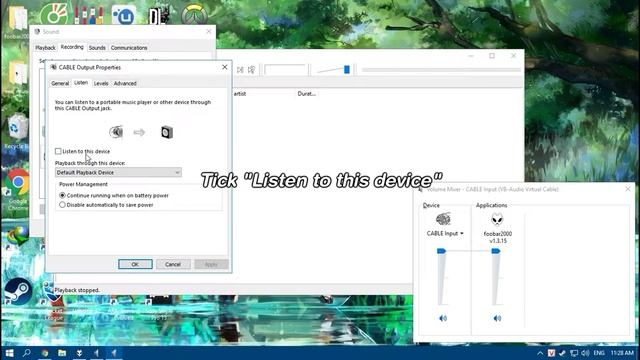The image size is (640, 360).
Task: Click the foobar2000 folder desktop icon
Action: pos(16,21)
